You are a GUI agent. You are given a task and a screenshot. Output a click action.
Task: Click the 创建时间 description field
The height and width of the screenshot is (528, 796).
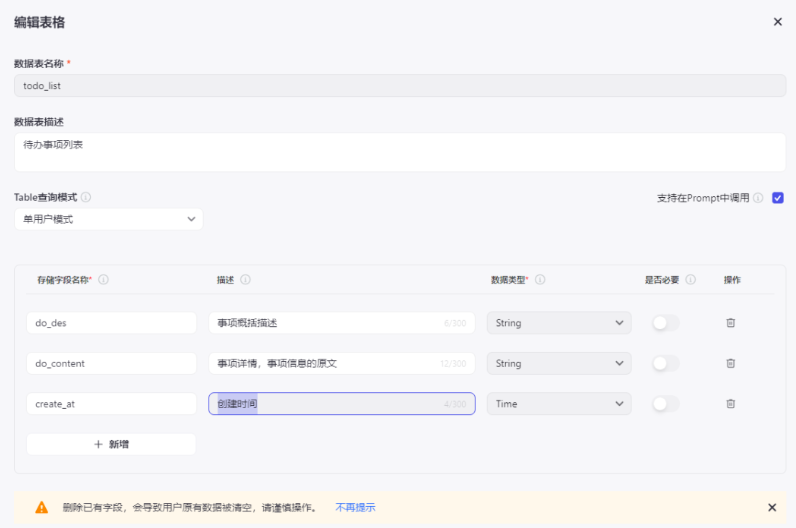click(x=342, y=404)
